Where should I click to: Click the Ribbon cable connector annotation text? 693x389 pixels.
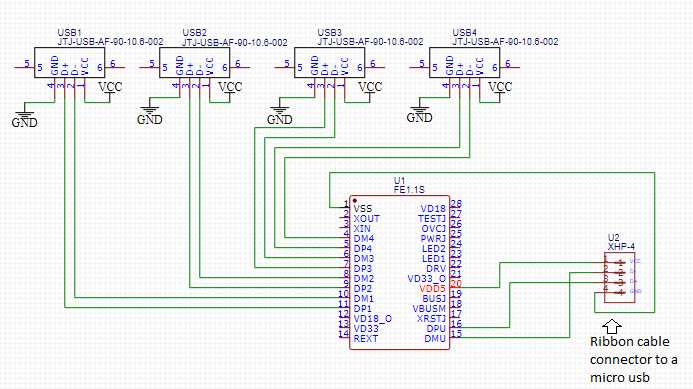633,359
